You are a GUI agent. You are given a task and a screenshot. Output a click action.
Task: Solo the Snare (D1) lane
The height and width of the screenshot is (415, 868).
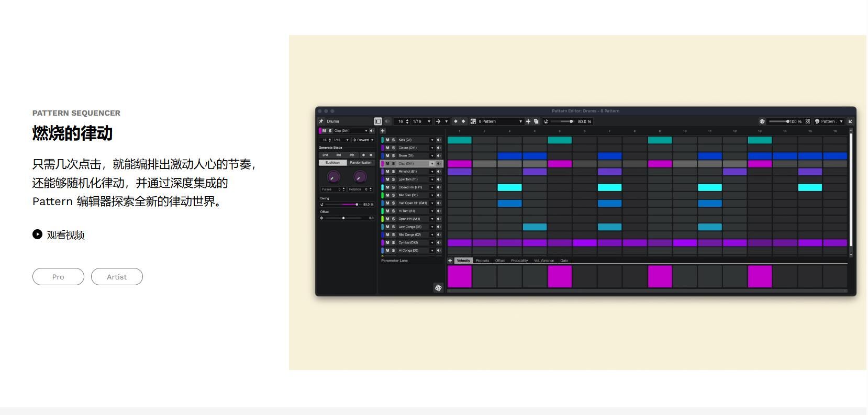click(x=393, y=156)
